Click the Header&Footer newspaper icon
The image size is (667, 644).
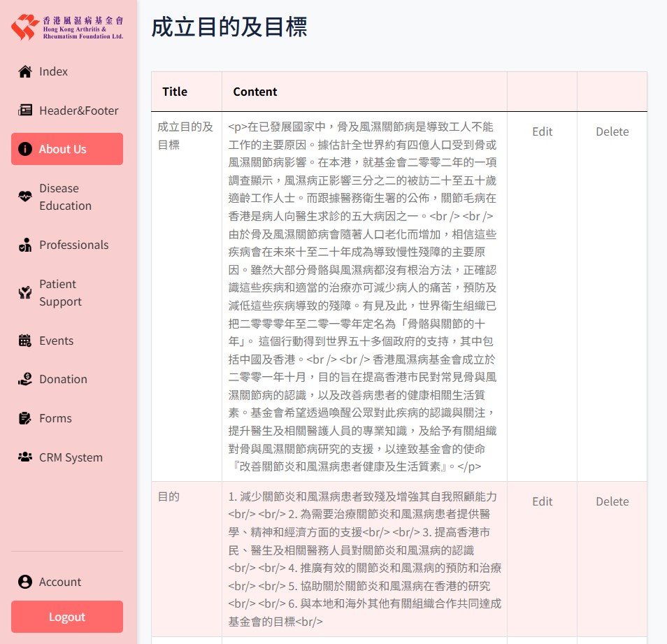pos(25,110)
